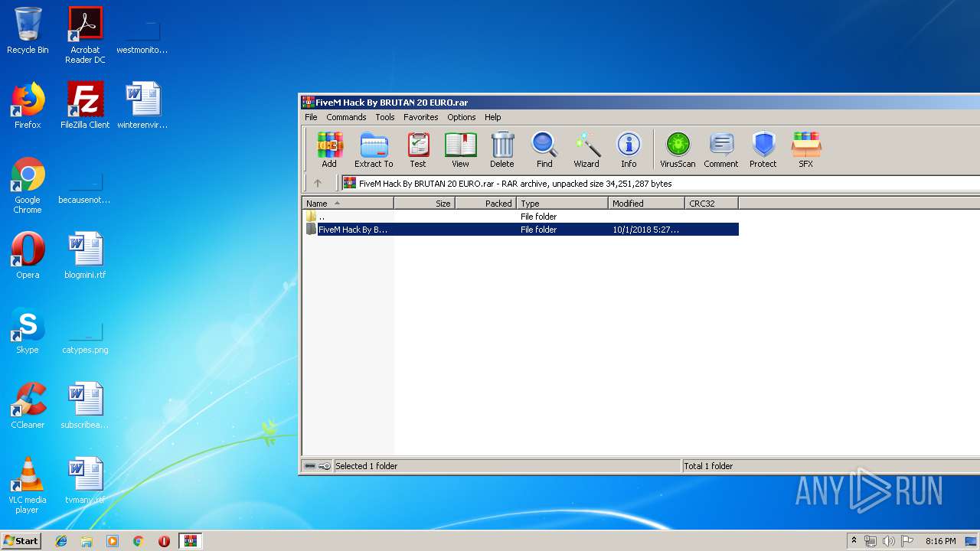Sort by the Type column header
980x551 pixels.
tap(563, 204)
